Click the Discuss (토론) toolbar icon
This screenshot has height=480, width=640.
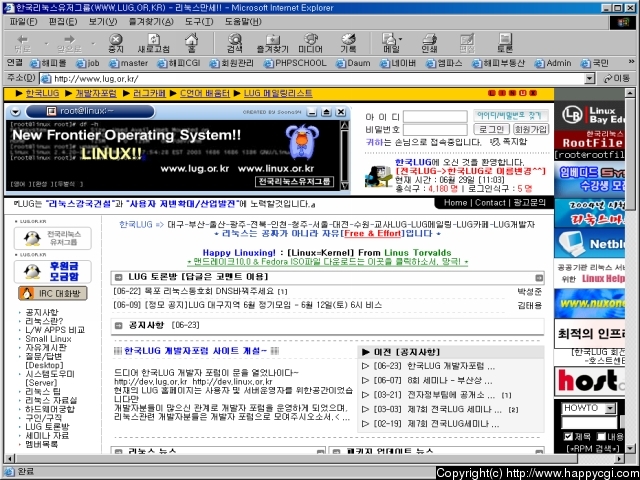click(505, 39)
